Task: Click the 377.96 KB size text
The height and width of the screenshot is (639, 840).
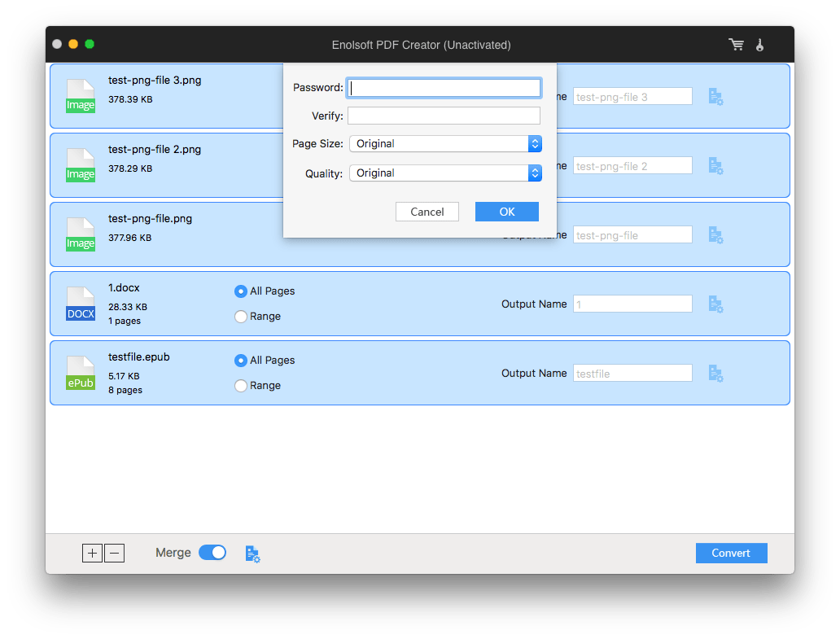Action: [129, 238]
